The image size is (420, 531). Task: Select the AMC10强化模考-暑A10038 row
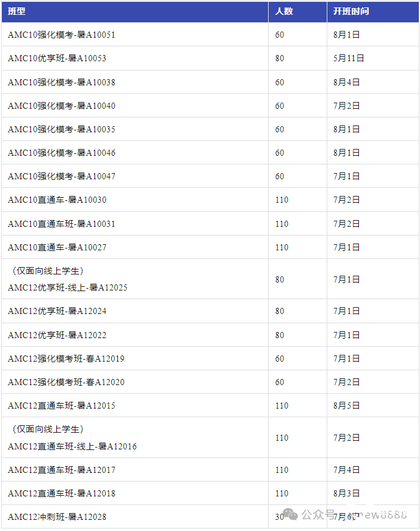coord(210,82)
